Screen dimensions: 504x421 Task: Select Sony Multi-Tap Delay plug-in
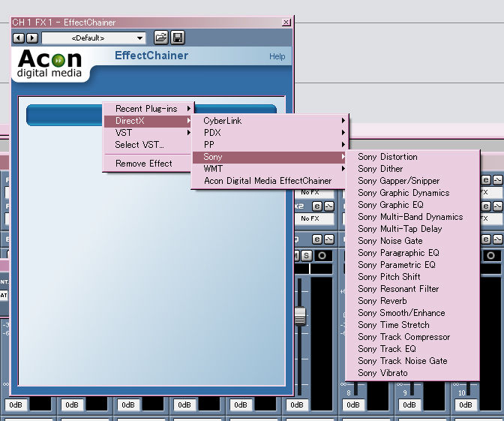coord(412,229)
